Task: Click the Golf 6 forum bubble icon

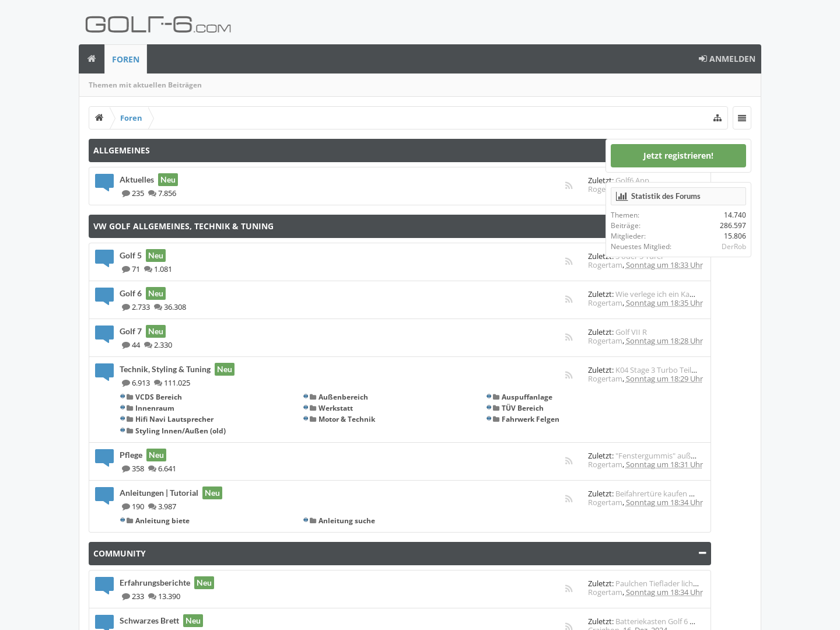Action: [x=104, y=296]
